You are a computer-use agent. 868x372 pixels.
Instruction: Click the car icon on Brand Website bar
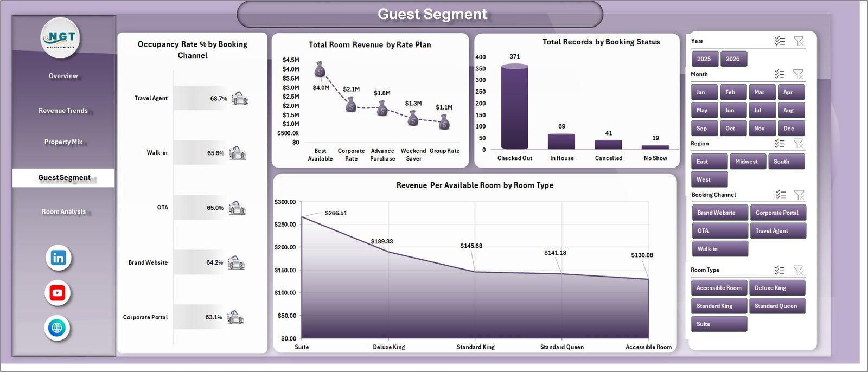(x=236, y=262)
